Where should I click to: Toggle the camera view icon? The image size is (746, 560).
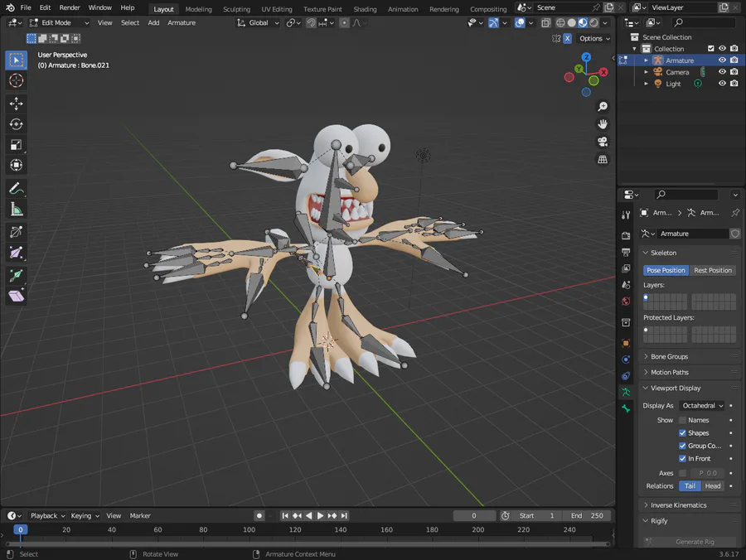click(x=603, y=142)
